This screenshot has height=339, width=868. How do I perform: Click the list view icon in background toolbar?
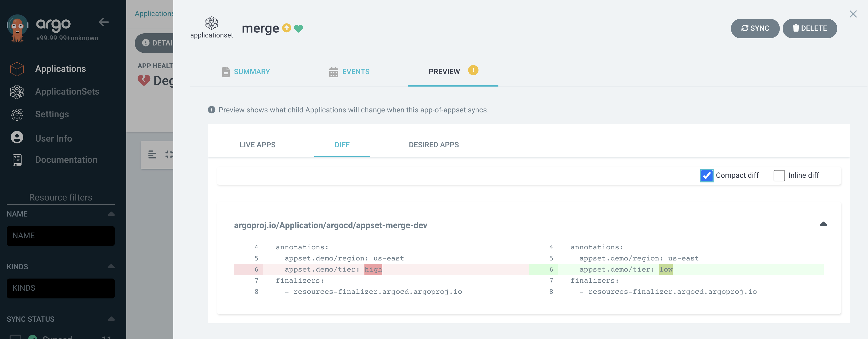point(152,155)
